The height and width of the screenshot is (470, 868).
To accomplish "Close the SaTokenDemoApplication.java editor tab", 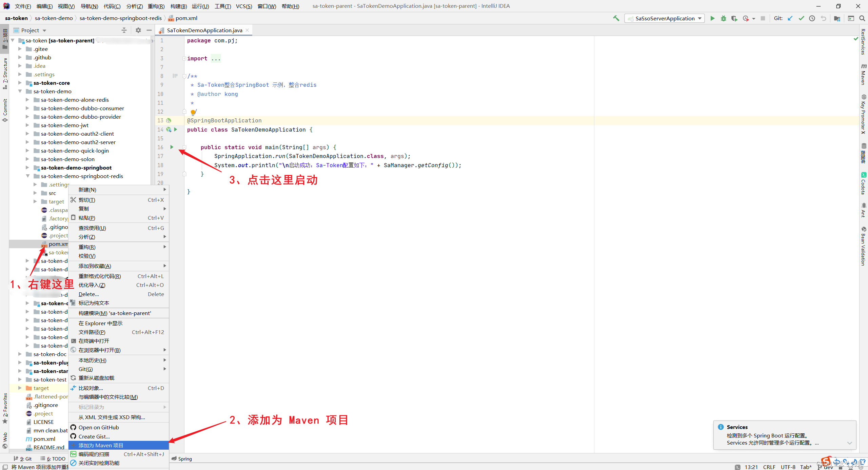I will (248, 30).
